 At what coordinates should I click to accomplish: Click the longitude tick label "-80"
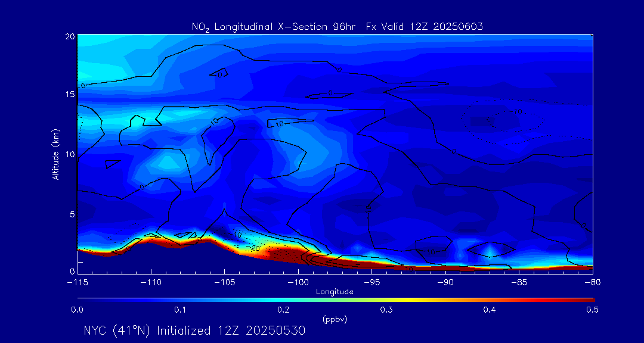coord(592,282)
